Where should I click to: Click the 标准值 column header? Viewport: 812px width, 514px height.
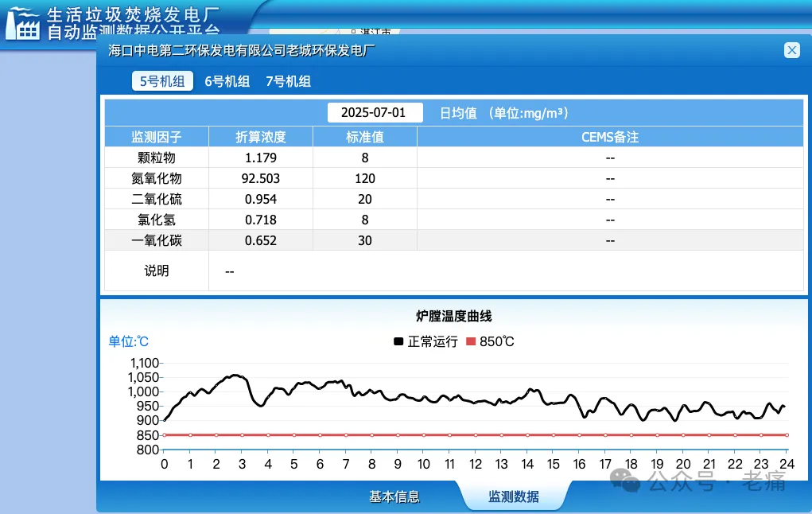[364, 137]
